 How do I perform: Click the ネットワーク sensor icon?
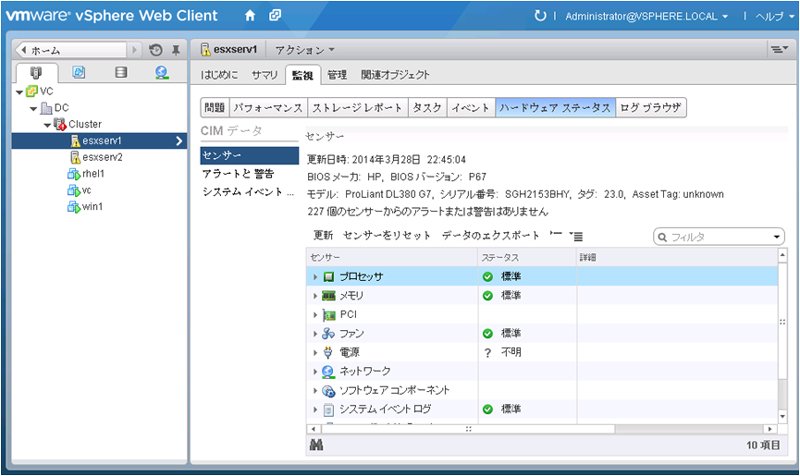328,372
